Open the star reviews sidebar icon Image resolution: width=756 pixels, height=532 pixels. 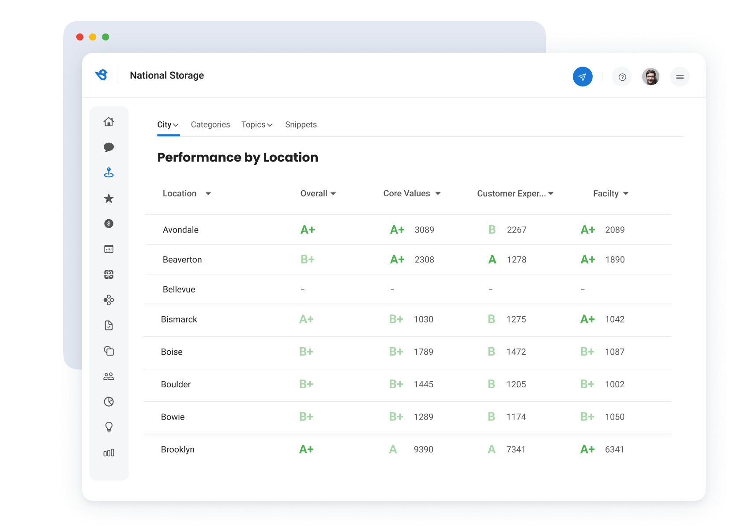coord(109,198)
